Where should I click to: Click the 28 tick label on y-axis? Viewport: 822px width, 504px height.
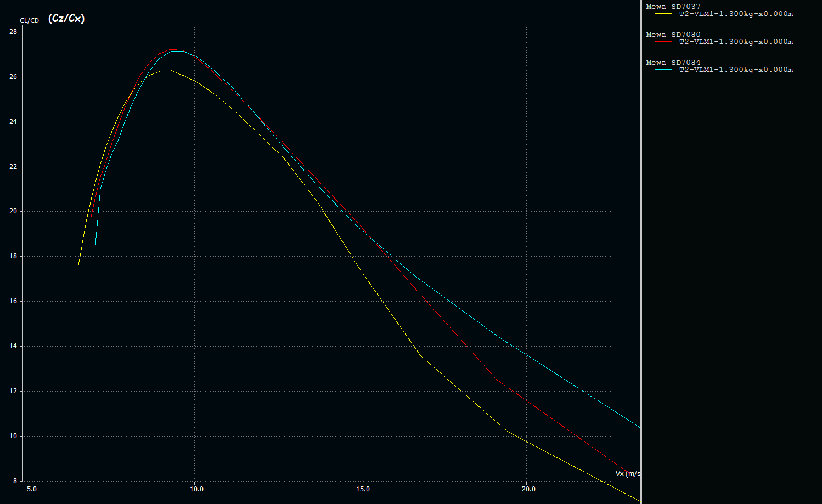point(13,32)
